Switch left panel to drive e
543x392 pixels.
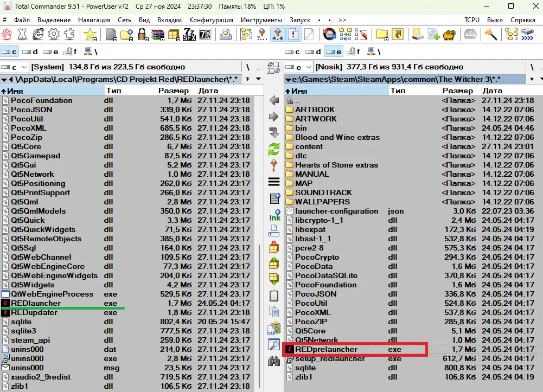coord(50,52)
